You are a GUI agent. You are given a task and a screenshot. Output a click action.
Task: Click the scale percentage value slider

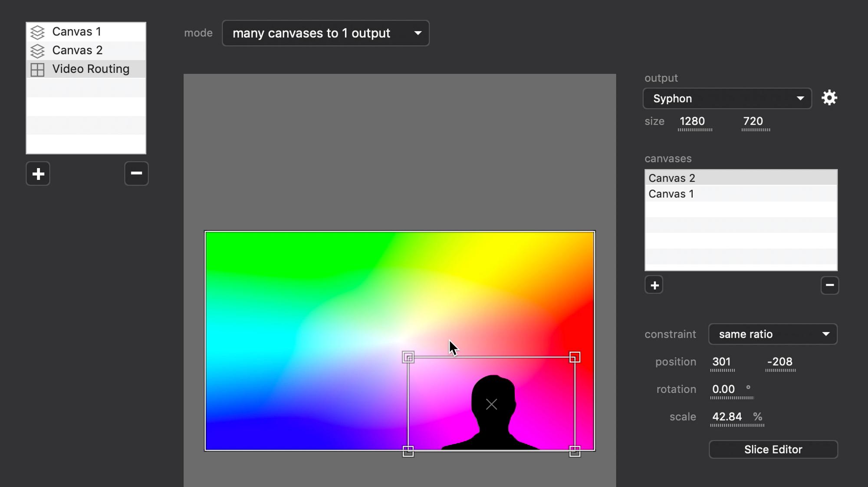pyautogui.click(x=727, y=417)
